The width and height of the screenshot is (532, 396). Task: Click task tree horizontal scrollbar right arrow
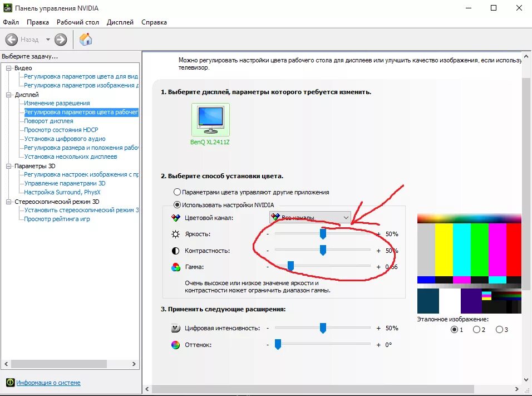(x=134, y=364)
